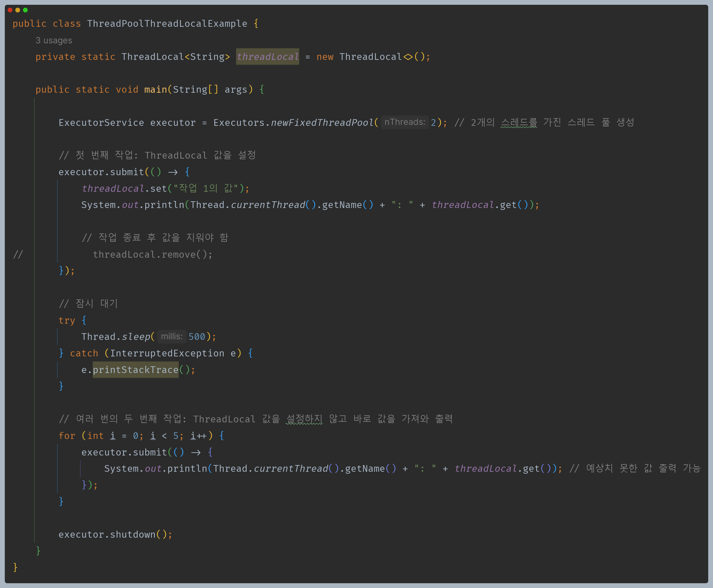
Task: Click the InterruptedException type in catch
Action: (x=167, y=353)
